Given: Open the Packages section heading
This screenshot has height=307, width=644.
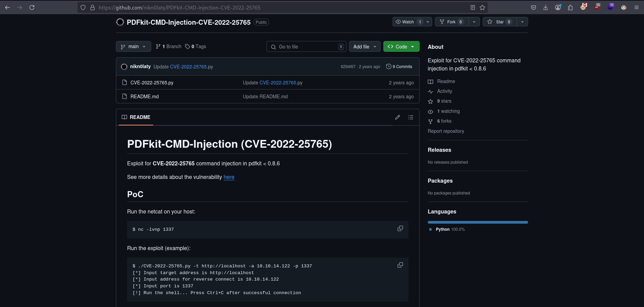Looking at the screenshot, I should [x=440, y=181].
